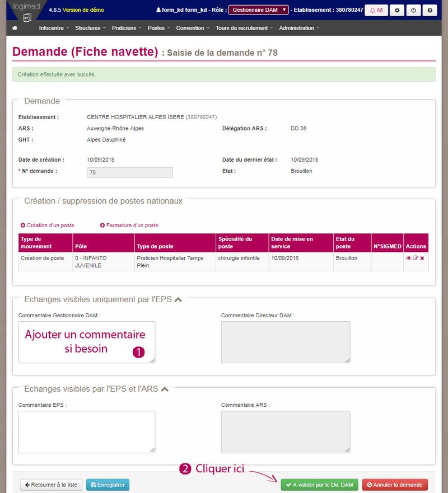Click Fermeture d'un poste link
448x493 pixels.
click(x=129, y=226)
